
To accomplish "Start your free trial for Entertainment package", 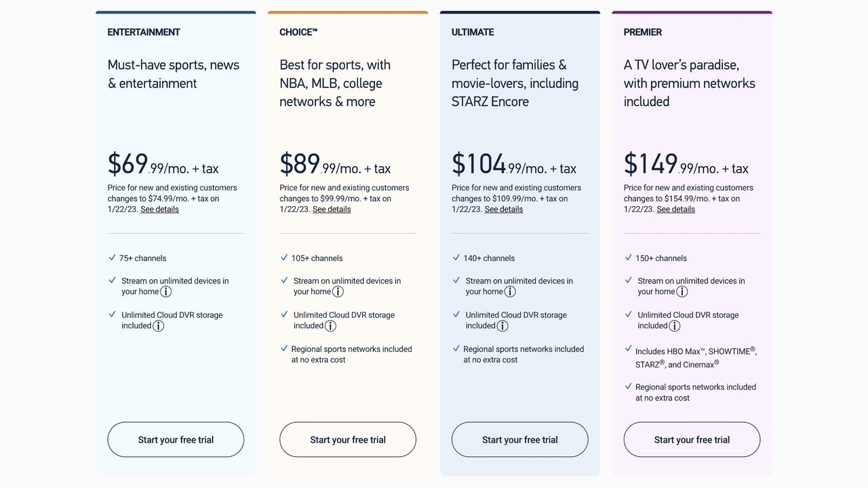I will pyautogui.click(x=176, y=440).
